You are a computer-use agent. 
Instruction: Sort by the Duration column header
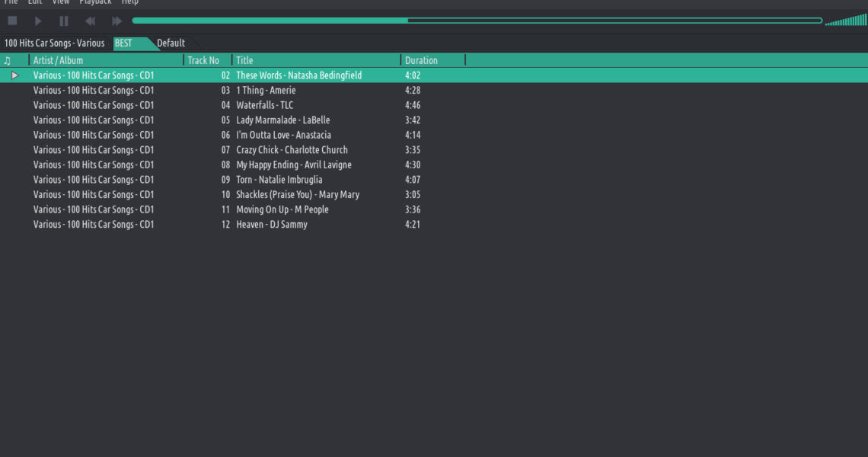pos(421,60)
